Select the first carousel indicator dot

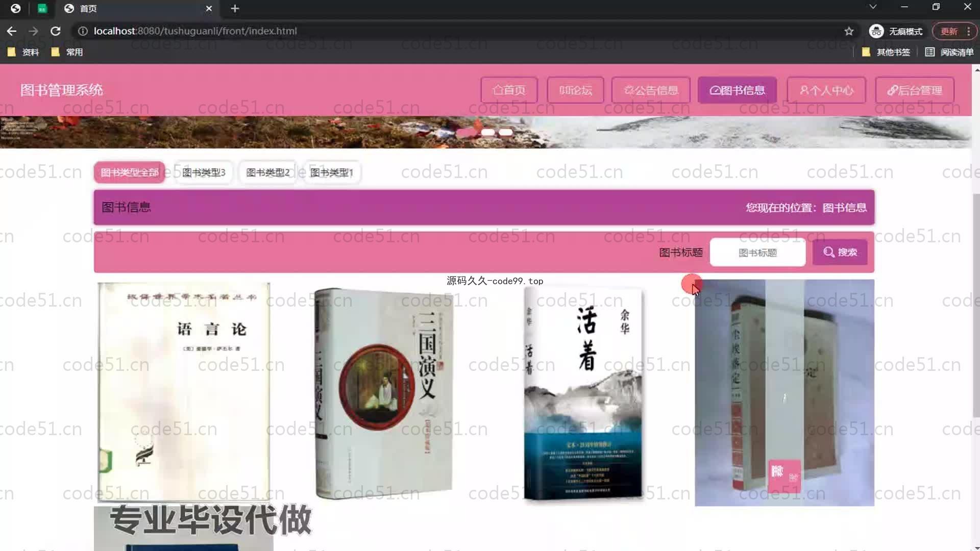coord(465,133)
